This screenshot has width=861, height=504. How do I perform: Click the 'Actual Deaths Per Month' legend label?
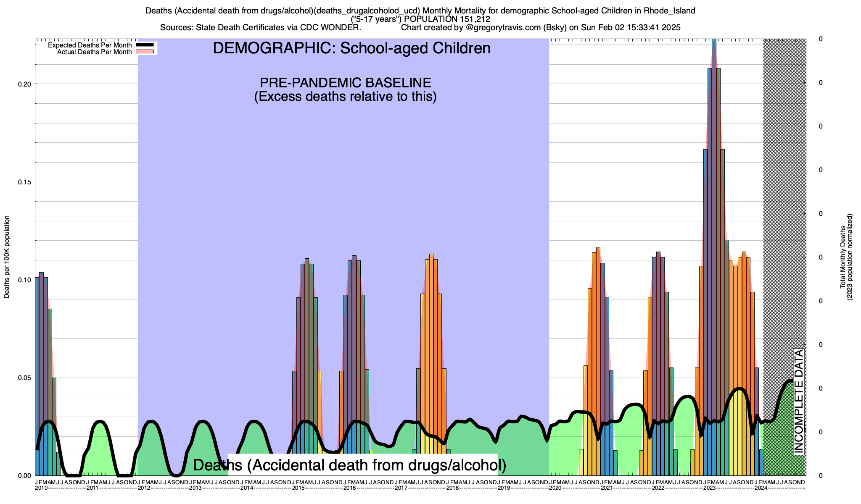click(94, 52)
